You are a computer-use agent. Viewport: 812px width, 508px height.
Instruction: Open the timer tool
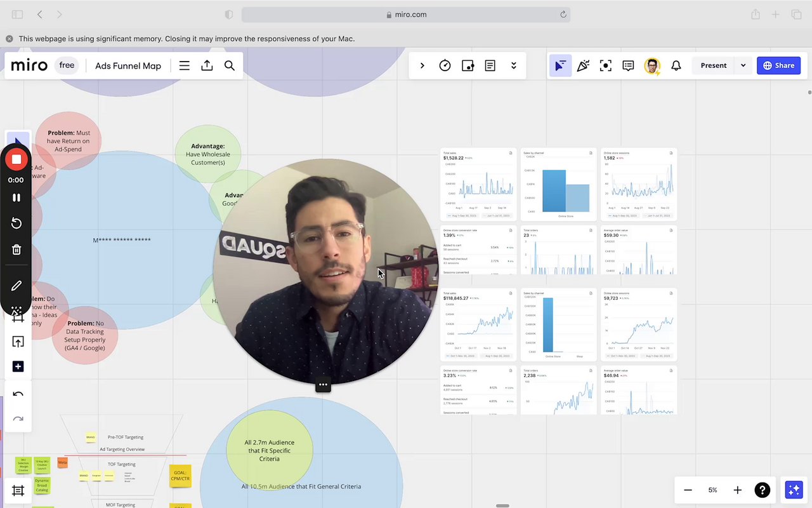pos(445,65)
